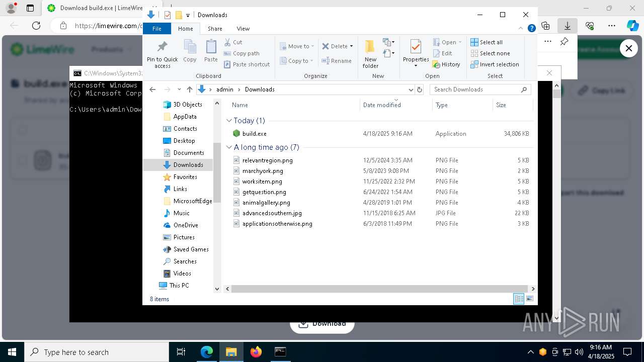Click horizontal scrollbar of file list
The image size is (644, 362).
(380, 289)
